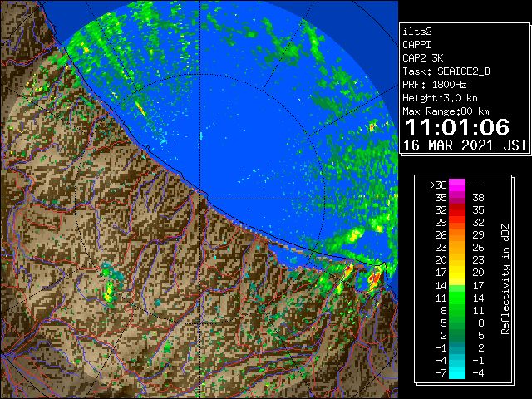Click the '-7' legend label
This screenshot has width=532, height=399.
[441, 373]
